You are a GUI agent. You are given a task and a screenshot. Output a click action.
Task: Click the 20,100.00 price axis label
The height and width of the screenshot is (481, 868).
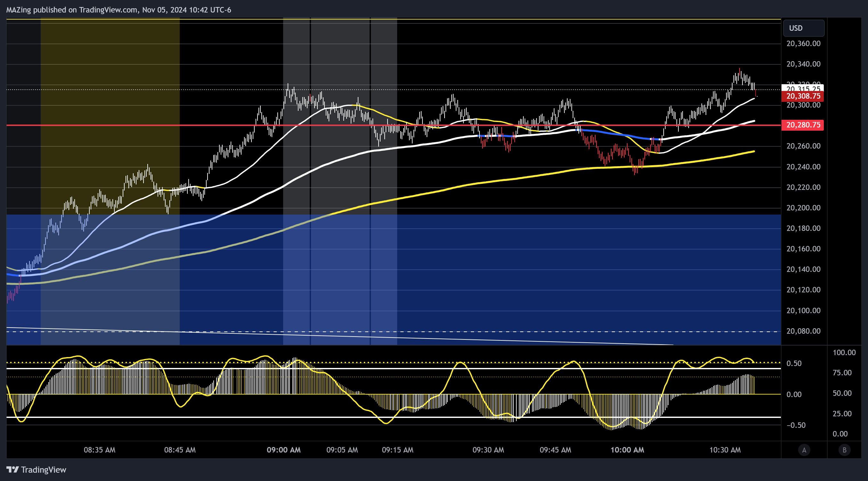pyautogui.click(x=803, y=311)
